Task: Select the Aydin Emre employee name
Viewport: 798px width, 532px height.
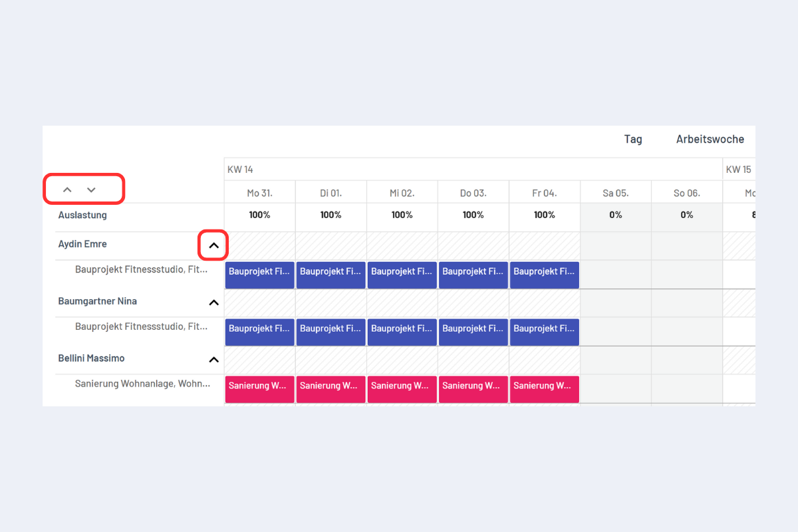Action: [x=82, y=244]
